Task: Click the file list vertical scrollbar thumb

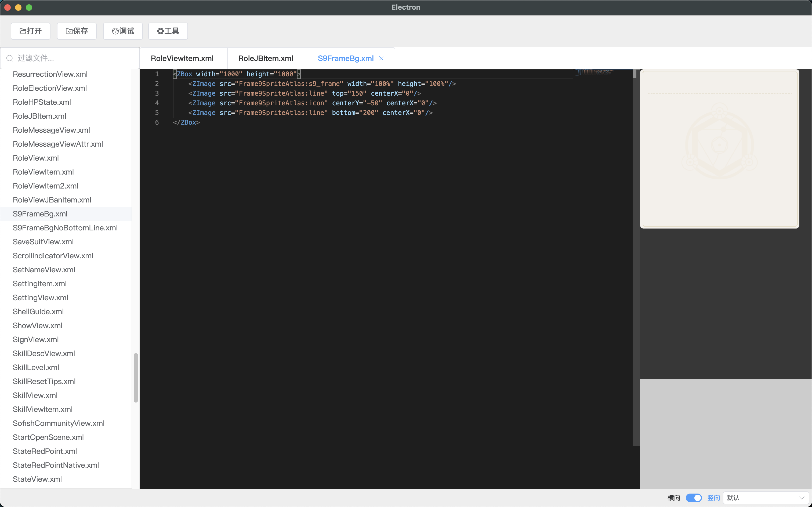Action: [136, 377]
